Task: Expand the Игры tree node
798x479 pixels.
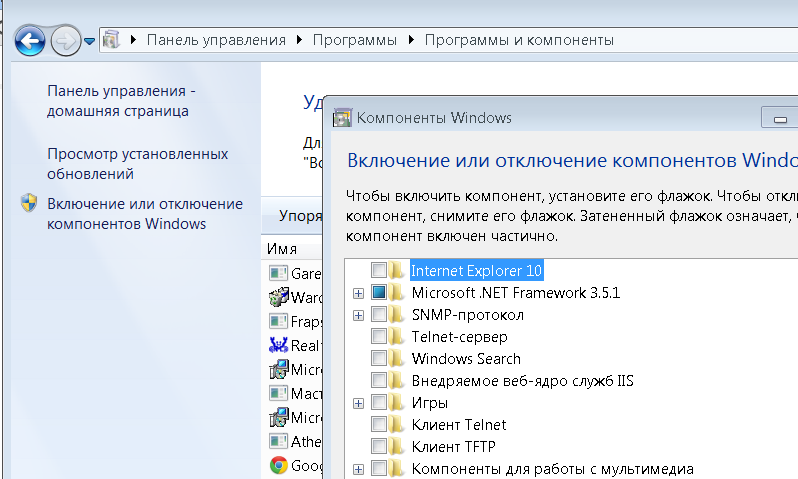Action: click(x=358, y=403)
